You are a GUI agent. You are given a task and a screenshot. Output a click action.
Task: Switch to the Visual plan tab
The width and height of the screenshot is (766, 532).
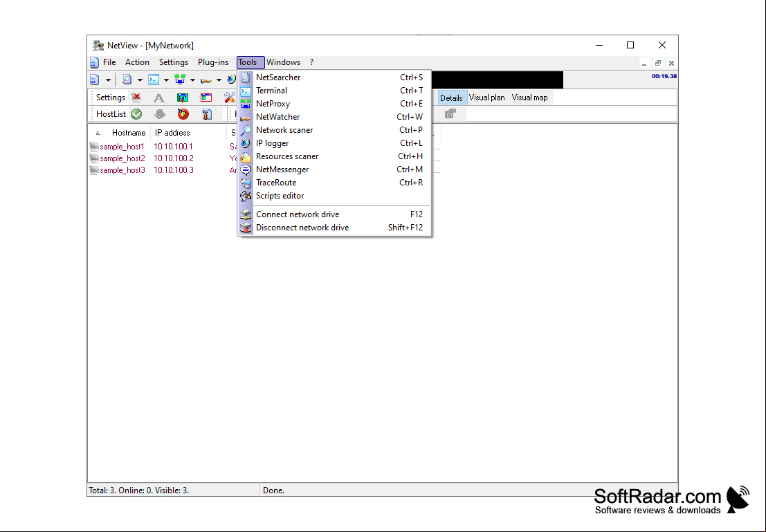487,98
